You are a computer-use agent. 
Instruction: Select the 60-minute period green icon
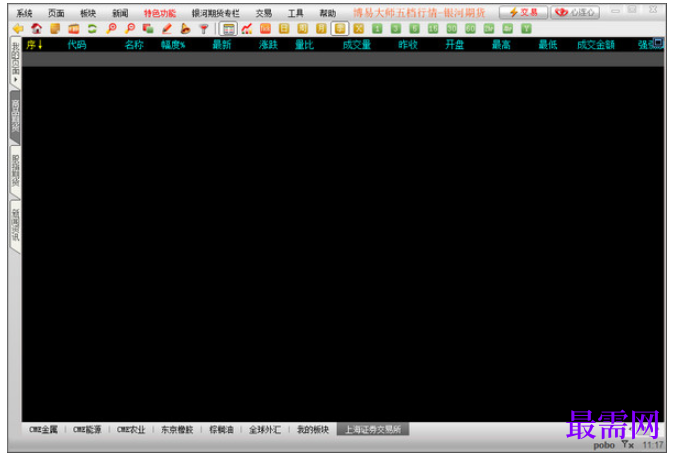[x=470, y=29]
